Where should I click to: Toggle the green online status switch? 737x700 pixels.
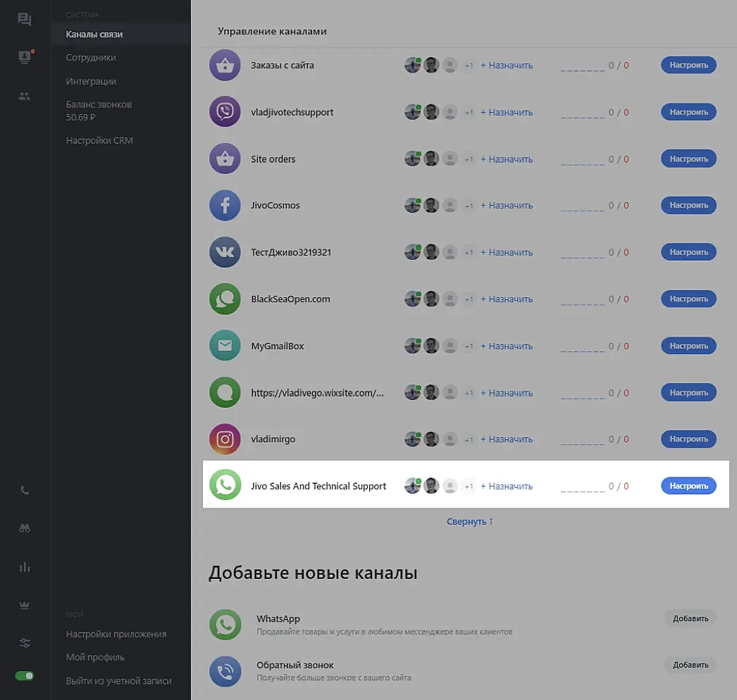(25, 676)
